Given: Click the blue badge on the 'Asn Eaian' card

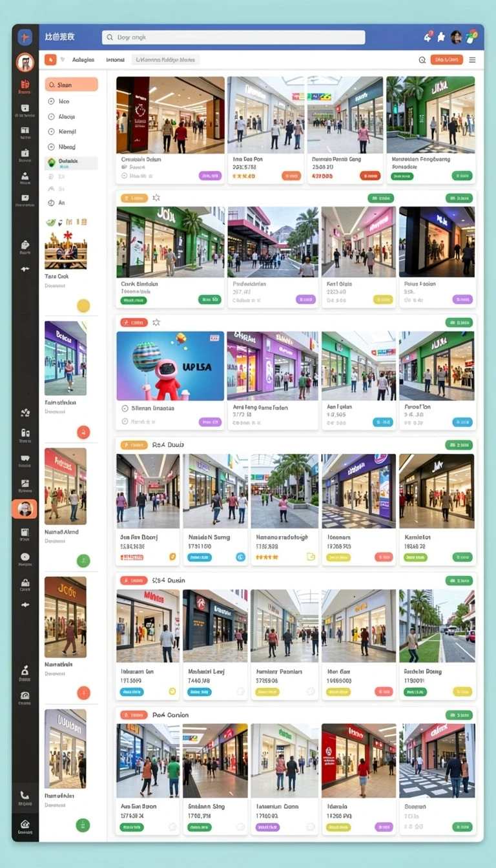Looking at the screenshot, I should tap(383, 422).
